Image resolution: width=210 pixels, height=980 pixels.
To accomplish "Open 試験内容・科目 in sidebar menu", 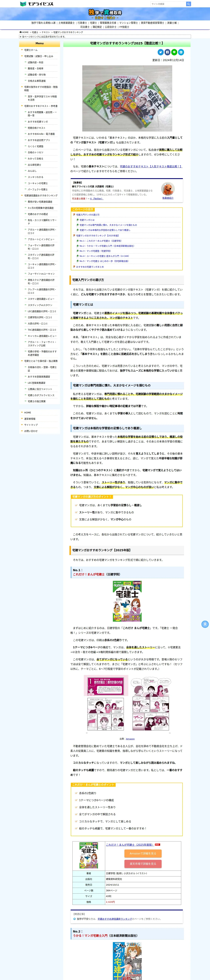I will point(35,62).
